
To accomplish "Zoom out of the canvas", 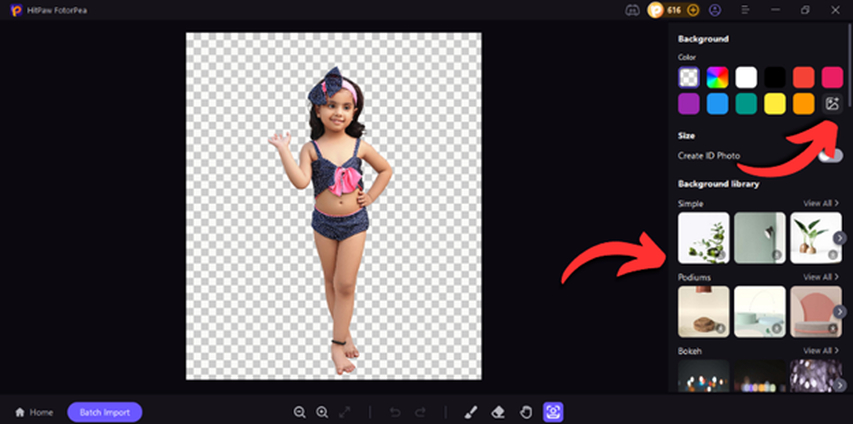I will tap(299, 412).
